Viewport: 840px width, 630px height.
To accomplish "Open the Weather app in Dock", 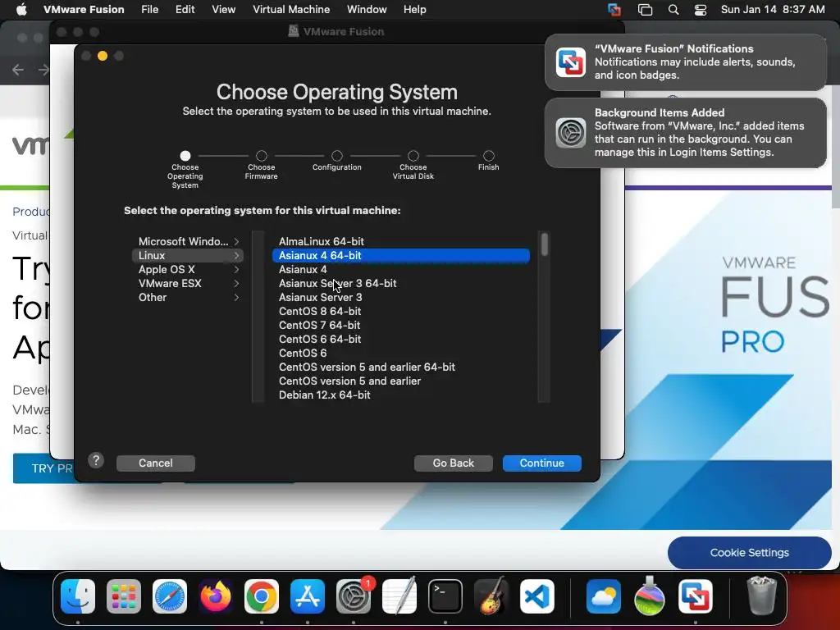I will pos(604,596).
